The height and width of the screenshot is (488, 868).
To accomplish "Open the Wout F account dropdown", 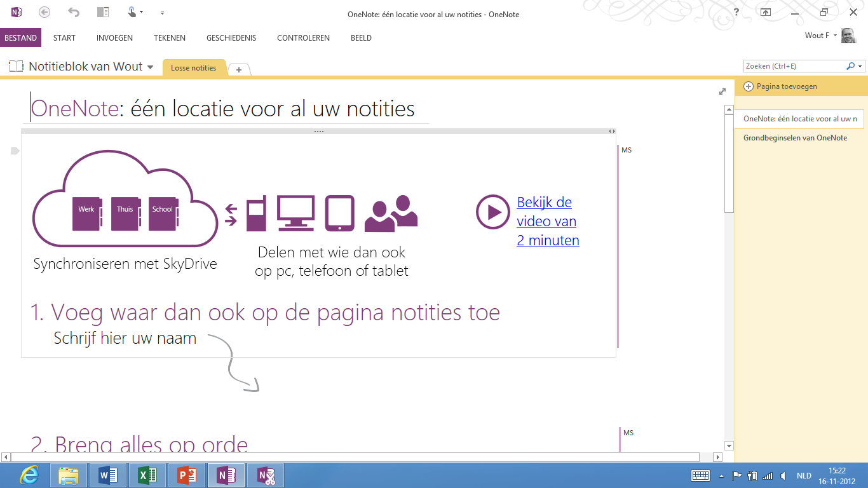I will (821, 36).
